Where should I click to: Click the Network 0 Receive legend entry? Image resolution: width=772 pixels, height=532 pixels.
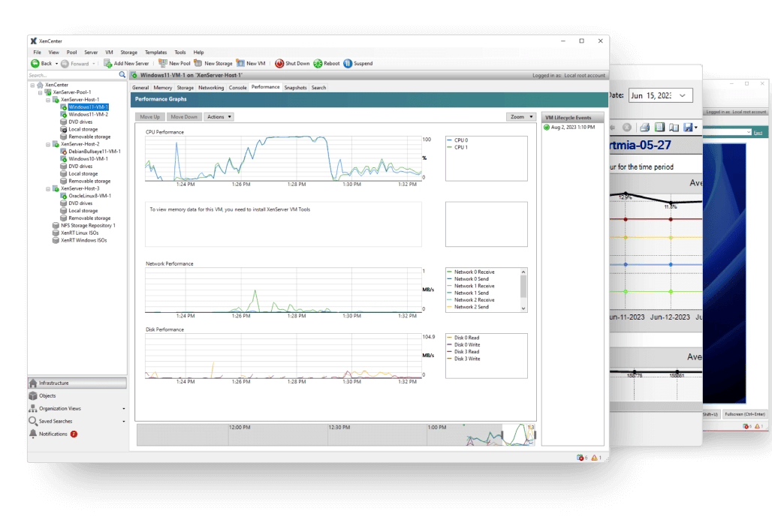coord(470,272)
